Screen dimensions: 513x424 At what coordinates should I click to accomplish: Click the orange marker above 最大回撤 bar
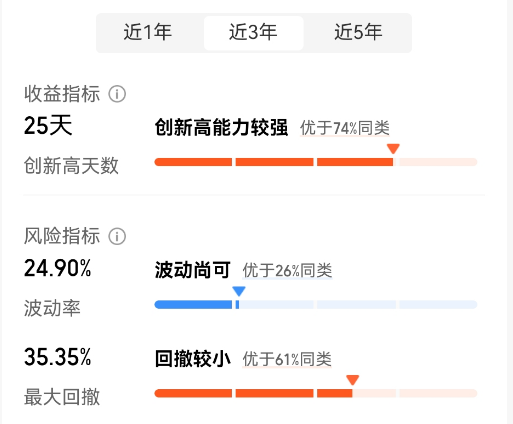353,380
